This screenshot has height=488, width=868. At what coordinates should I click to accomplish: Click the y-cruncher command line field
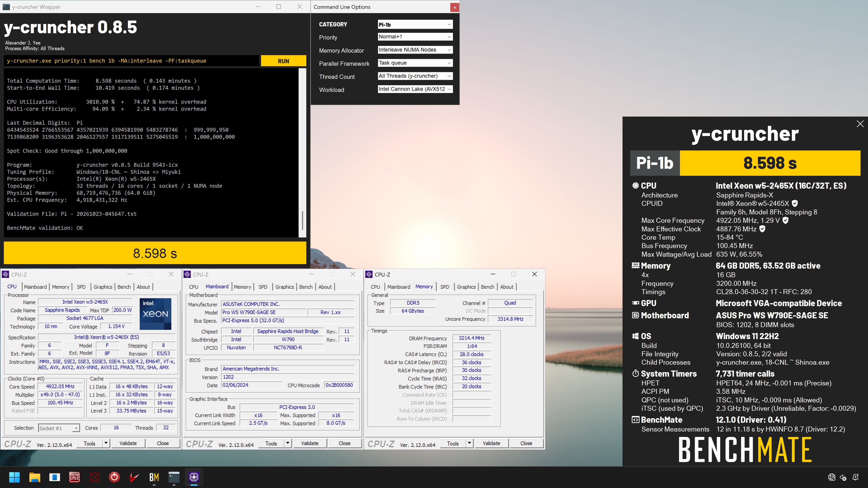[131, 61]
